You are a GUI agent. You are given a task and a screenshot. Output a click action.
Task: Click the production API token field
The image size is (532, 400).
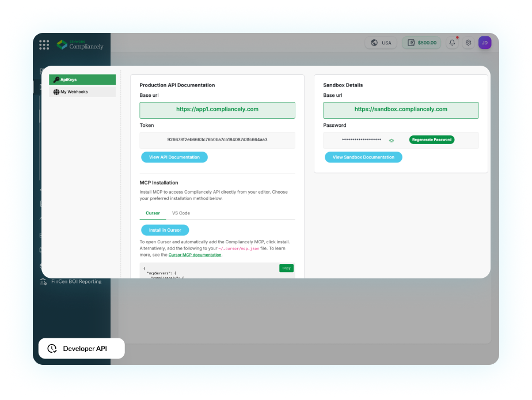click(x=217, y=139)
